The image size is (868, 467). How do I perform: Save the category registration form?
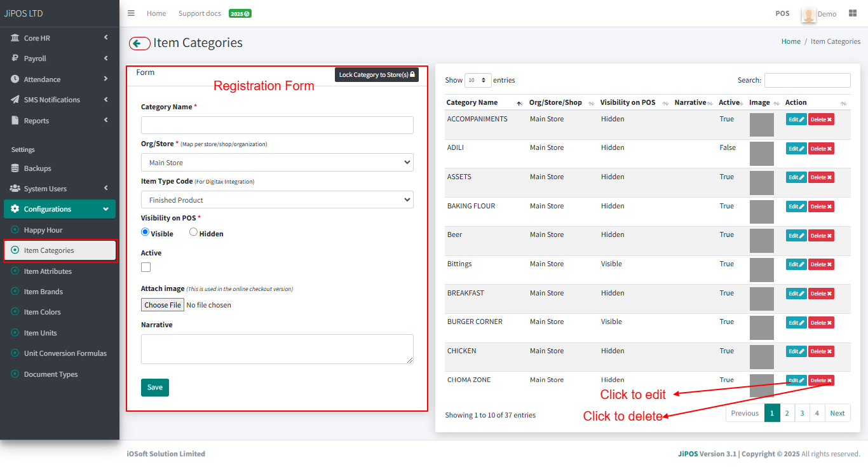[x=154, y=387]
